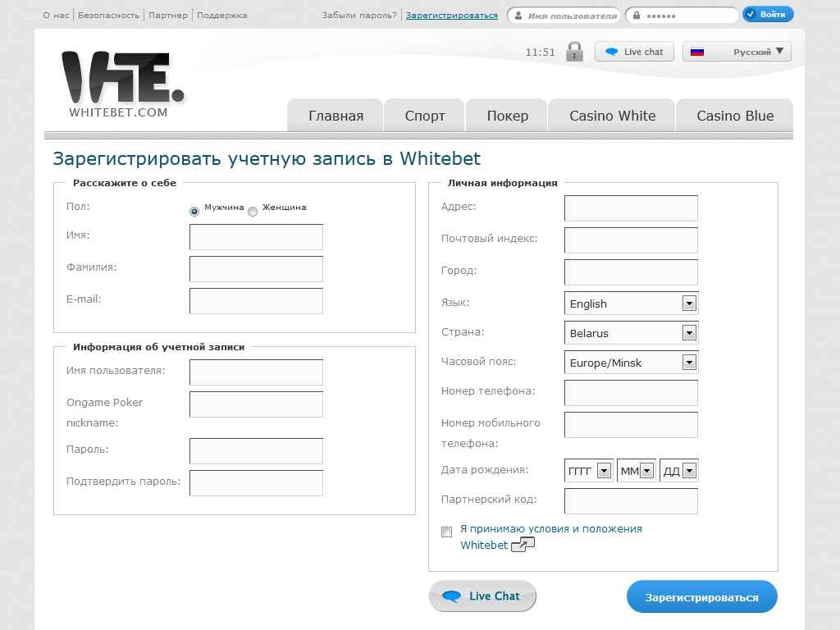The width and height of the screenshot is (840, 630).
Task: Click the Забыли пароль? link
Action: click(359, 16)
